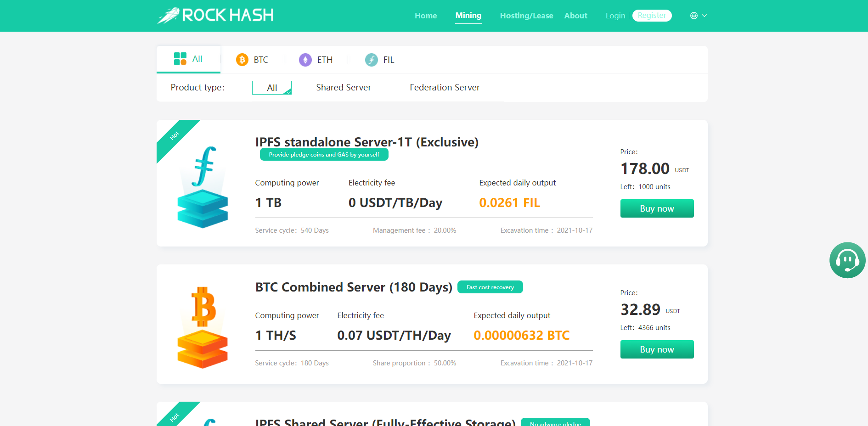Click the Filecoin server illustration on IPFS standalone card
This screenshot has width=868, height=426.
point(203,187)
